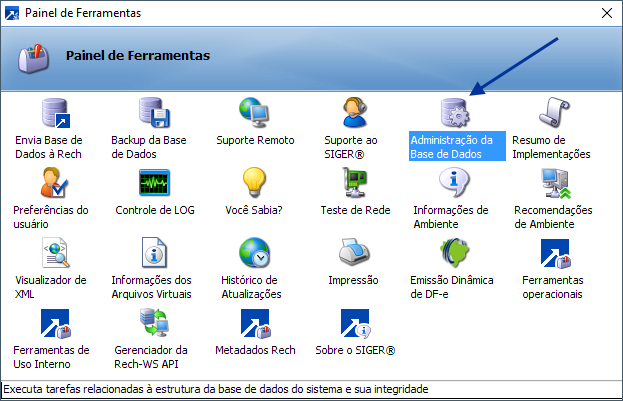Click the 'Suporte ao SIGER®' label text

tap(350, 147)
